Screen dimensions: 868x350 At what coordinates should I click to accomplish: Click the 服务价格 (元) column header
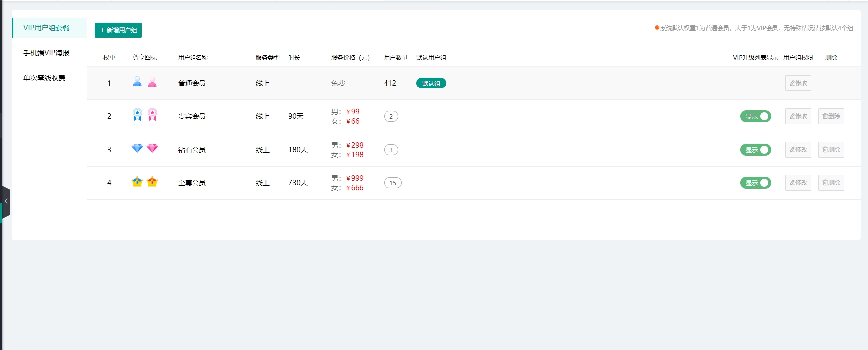click(x=351, y=58)
